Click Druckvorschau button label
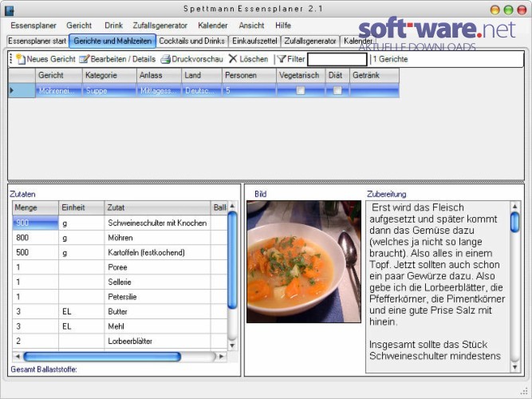Viewport: 532px width, 399px height. pos(197,59)
